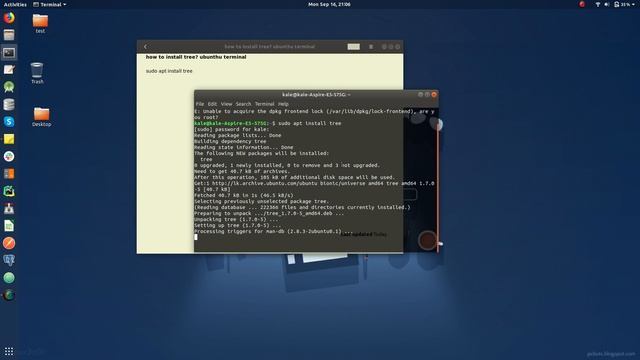Screen dimensions: 640x360
Task: Click 'Building dependency tree' line
Action: tap(230, 141)
